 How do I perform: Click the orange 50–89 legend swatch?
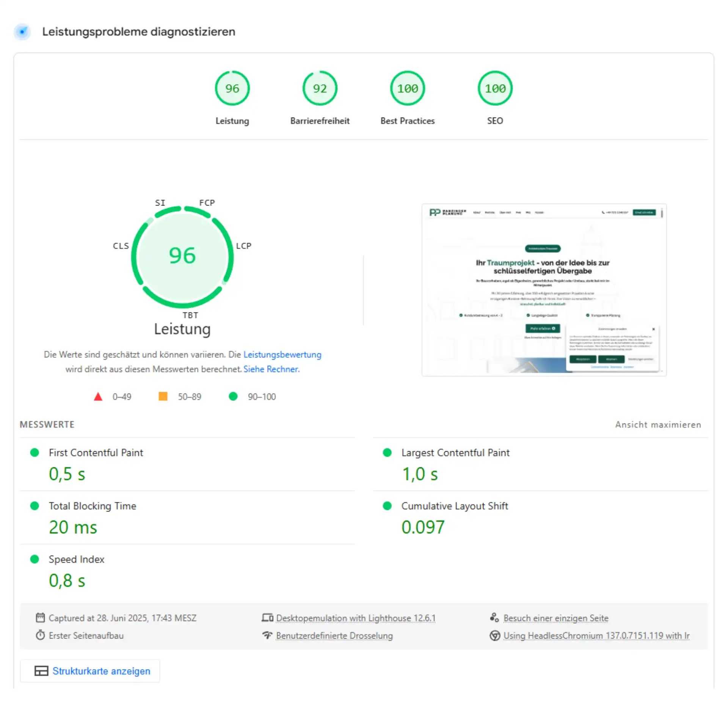click(163, 396)
